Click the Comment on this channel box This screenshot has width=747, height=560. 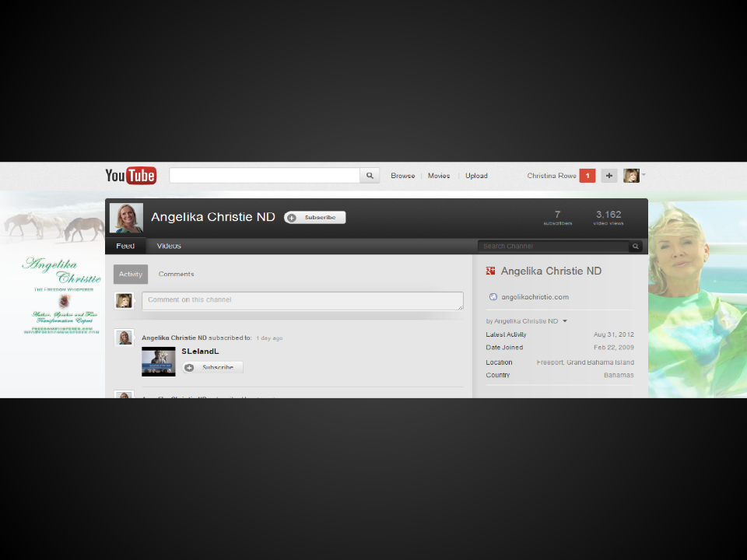pyautogui.click(x=303, y=301)
